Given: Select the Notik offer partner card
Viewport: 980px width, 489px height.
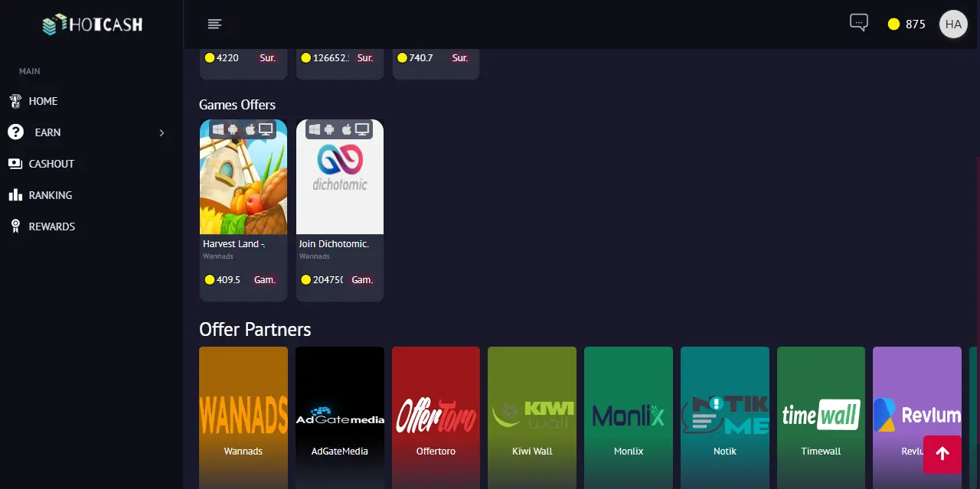Looking at the screenshot, I should pyautogui.click(x=725, y=417).
